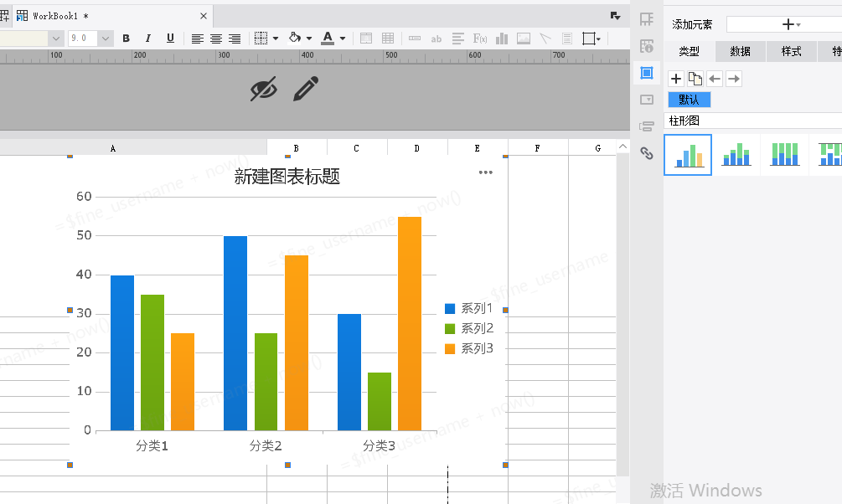The image size is (842, 504).
Task: Open the 柱形图 chart type dropdown
Action: pyautogui.click(x=753, y=121)
